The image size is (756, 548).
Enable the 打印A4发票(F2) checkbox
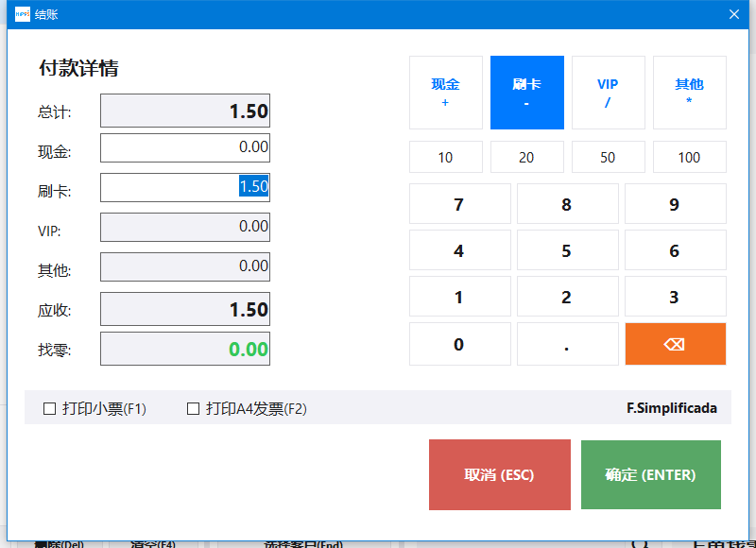pyautogui.click(x=193, y=409)
